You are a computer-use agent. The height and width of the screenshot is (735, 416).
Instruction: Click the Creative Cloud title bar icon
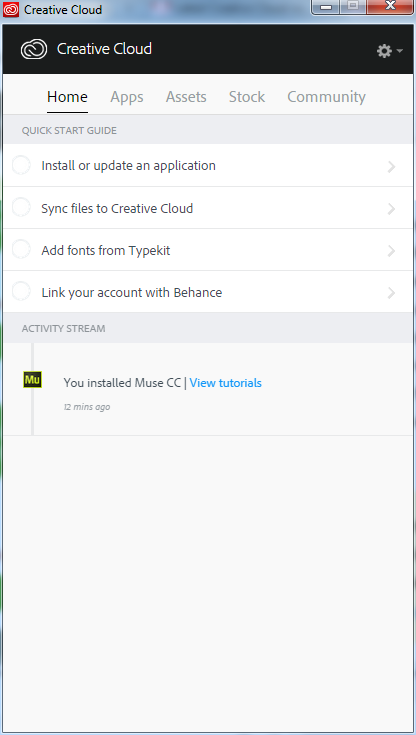point(11,9)
